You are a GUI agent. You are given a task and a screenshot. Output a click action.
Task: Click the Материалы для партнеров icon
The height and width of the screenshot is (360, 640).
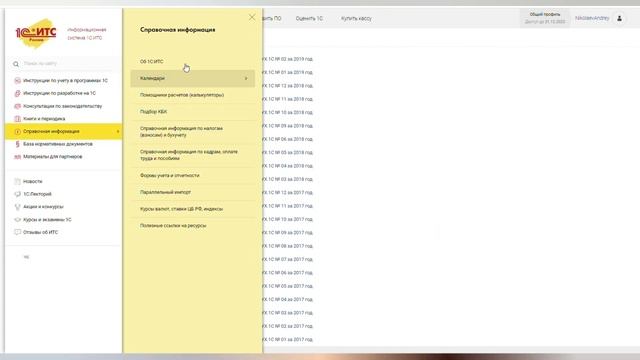click(x=17, y=157)
